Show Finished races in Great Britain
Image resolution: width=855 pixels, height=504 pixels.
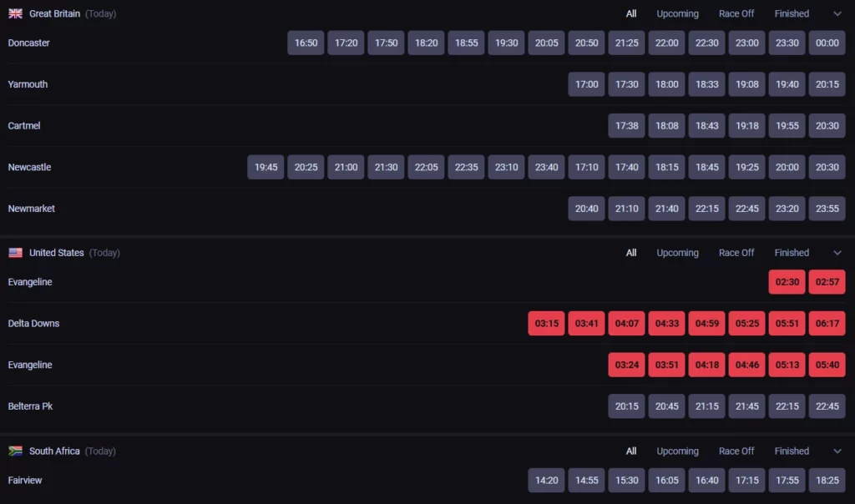click(792, 13)
